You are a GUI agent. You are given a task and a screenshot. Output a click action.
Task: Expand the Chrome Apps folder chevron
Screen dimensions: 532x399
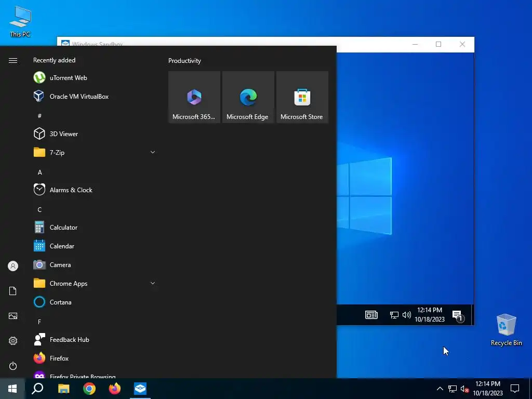pos(153,283)
